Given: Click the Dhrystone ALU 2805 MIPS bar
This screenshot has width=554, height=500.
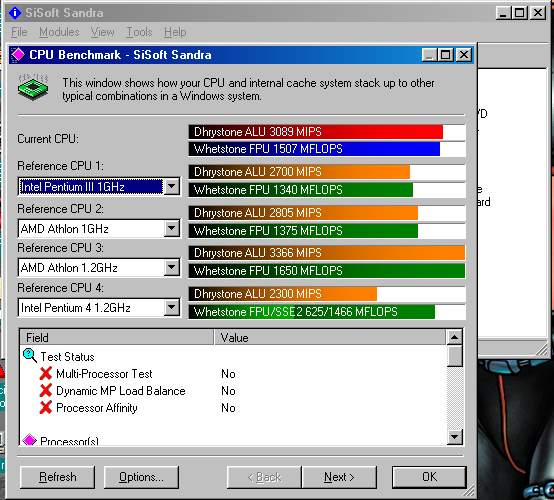Looking at the screenshot, I should coord(327,213).
